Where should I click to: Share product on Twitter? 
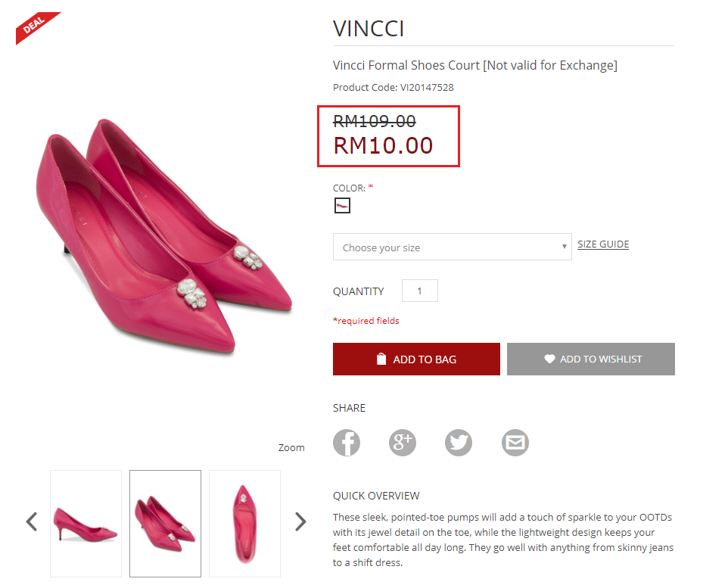click(459, 443)
